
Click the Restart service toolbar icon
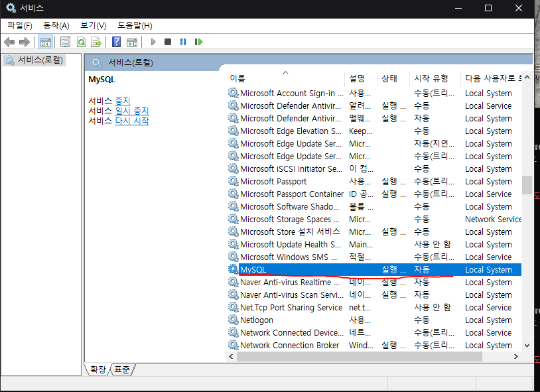tap(198, 42)
